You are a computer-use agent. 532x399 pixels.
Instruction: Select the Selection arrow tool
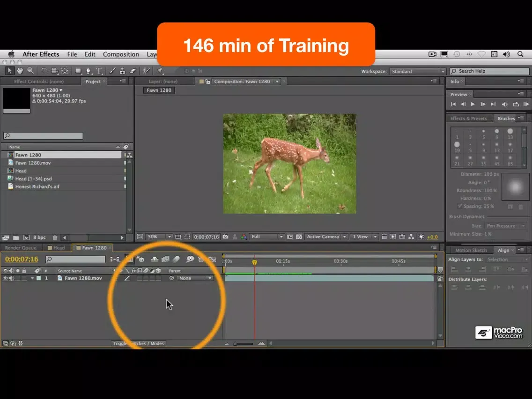click(x=9, y=71)
